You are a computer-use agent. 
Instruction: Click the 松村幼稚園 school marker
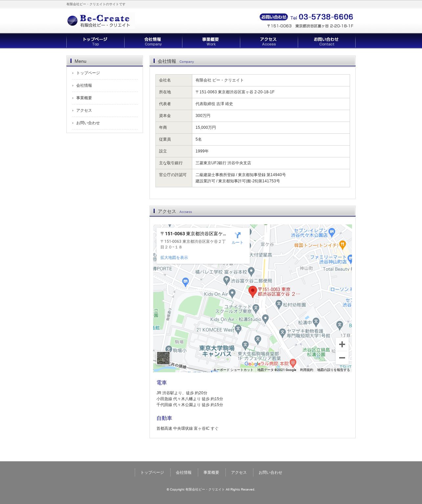(x=279, y=304)
